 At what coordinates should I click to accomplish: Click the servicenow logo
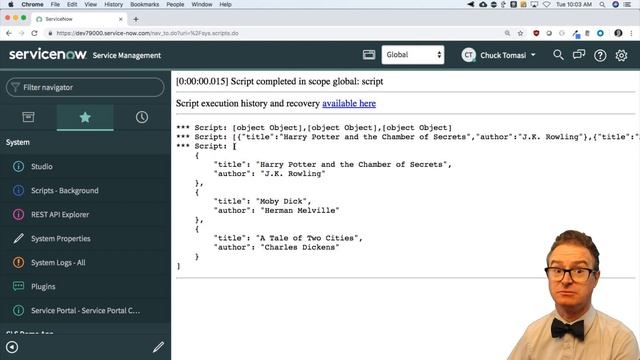click(x=47, y=54)
